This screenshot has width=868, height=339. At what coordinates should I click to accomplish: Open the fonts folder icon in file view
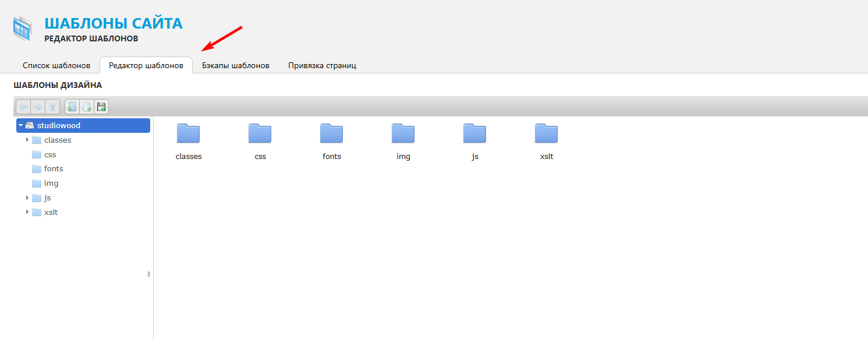pos(331,133)
